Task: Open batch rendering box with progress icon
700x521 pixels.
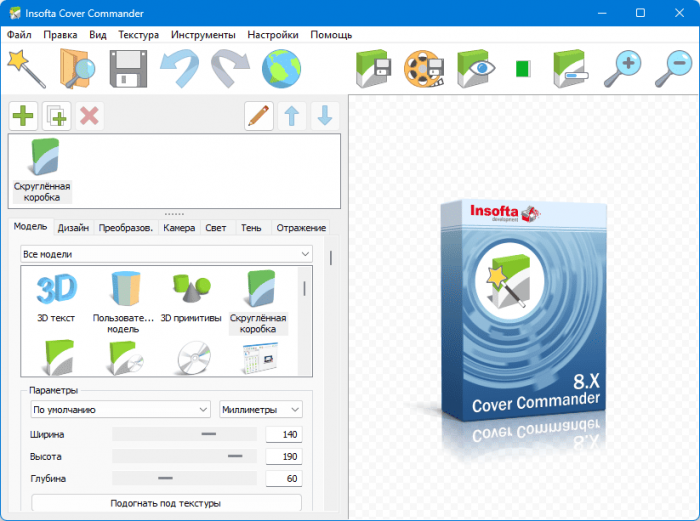Action: (571, 69)
